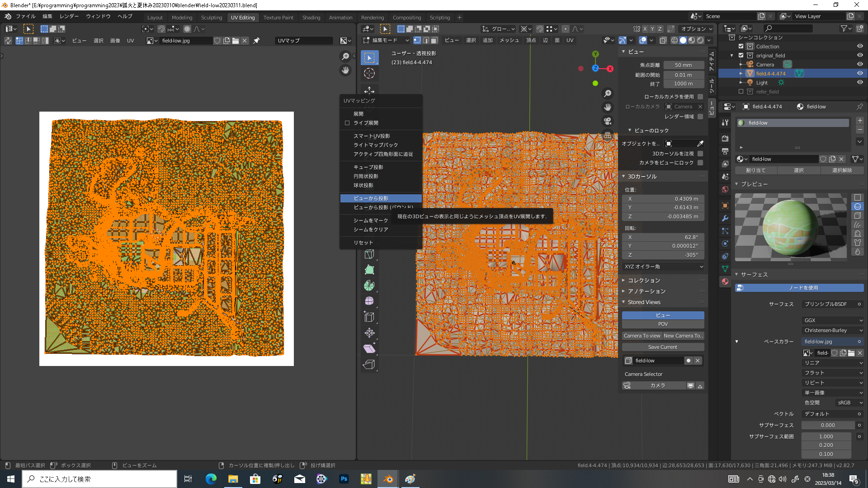This screenshot has height=488, width=868.
Task: Toggle the camera view icon in the viewport
Action: (608, 121)
